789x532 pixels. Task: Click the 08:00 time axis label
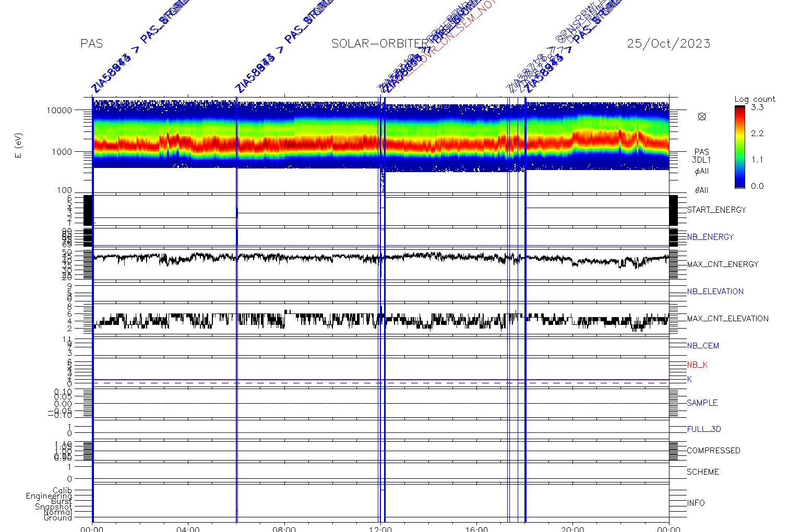(284, 529)
